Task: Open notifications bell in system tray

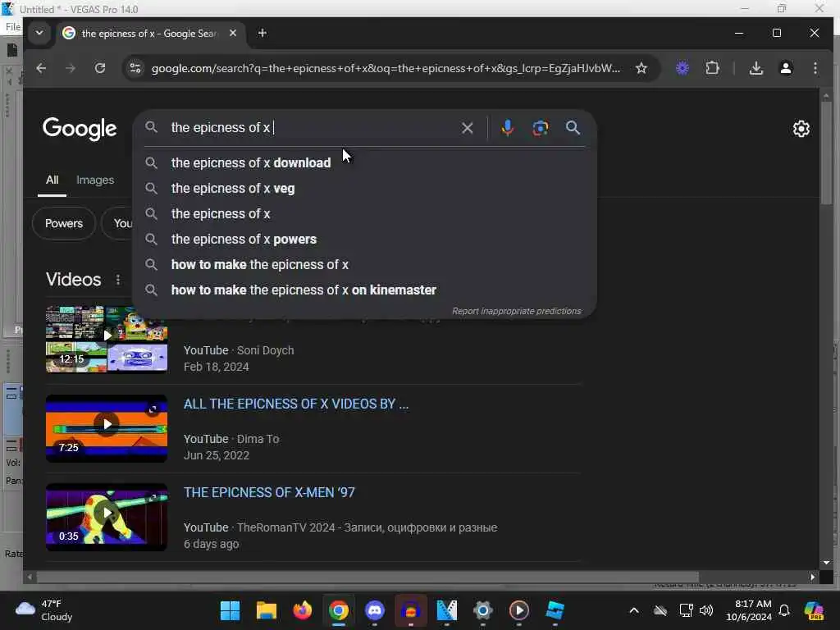Action: [x=784, y=610]
